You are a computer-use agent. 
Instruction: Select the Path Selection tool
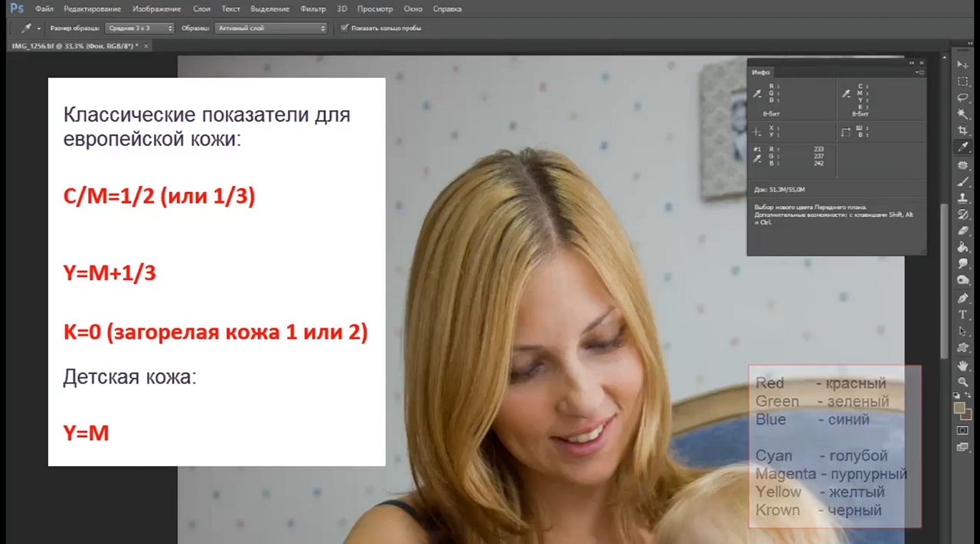pyautogui.click(x=963, y=331)
